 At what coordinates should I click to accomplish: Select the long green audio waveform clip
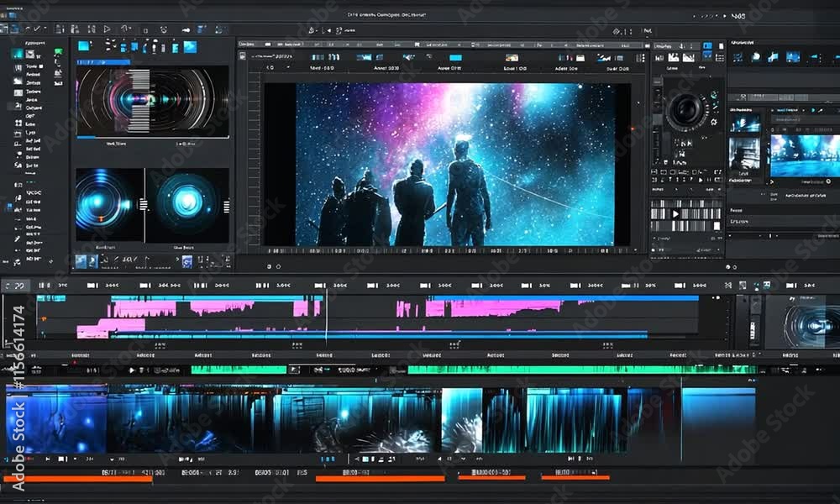point(582,370)
